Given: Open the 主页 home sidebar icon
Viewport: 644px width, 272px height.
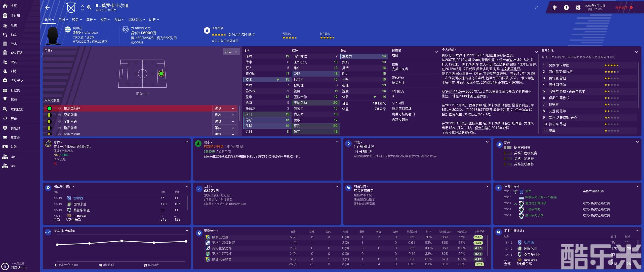Looking at the screenshot, I should coord(5,5).
